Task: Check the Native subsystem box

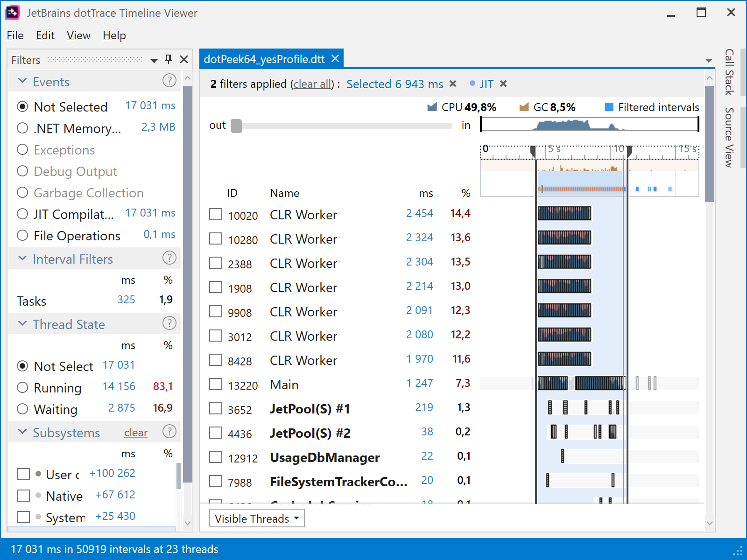Action: 23,496
